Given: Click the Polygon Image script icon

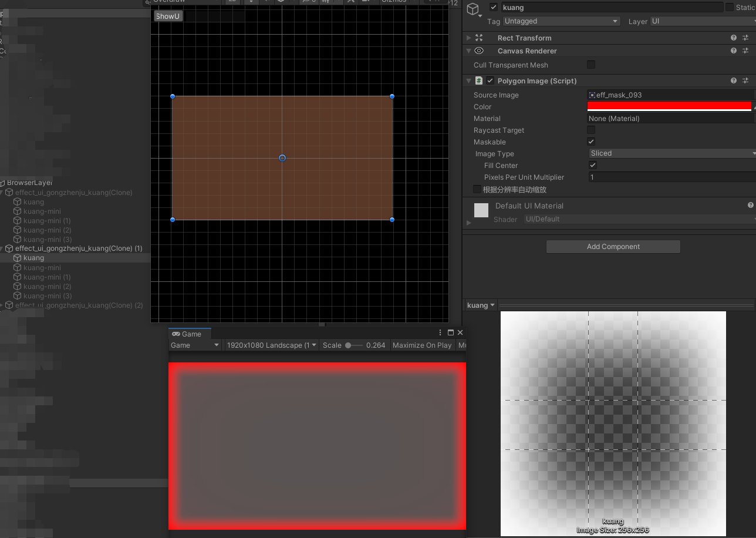Looking at the screenshot, I should pos(479,81).
